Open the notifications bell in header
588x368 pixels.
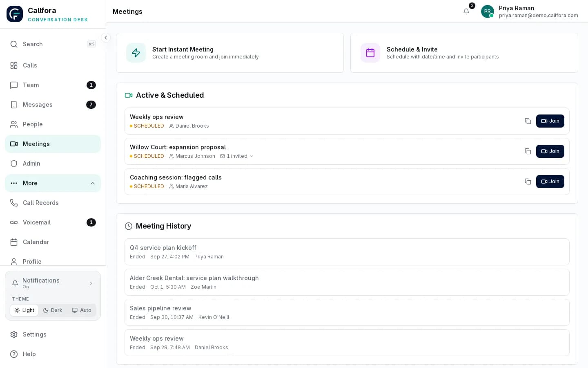coord(466,11)
